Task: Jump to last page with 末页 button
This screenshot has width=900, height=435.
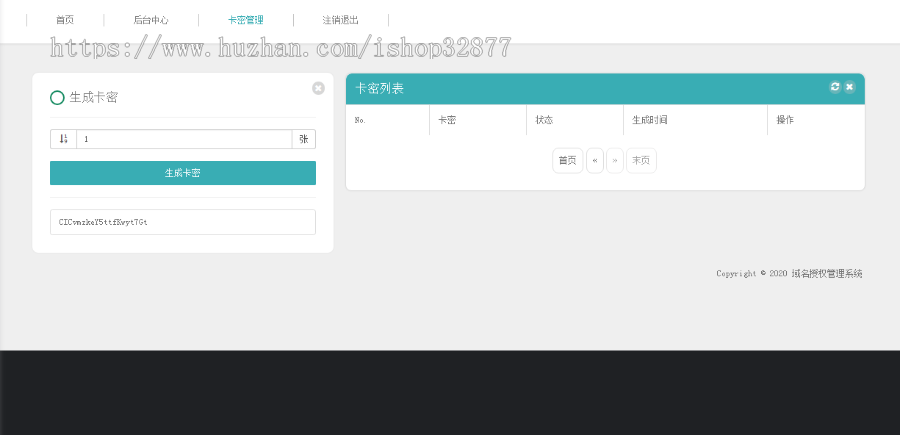Action: [641, 161]
